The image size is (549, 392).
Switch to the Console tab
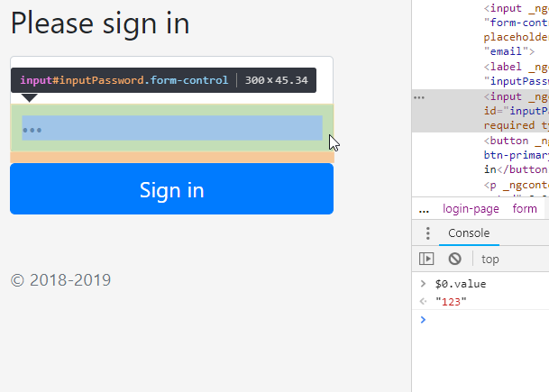pos(469,233)
